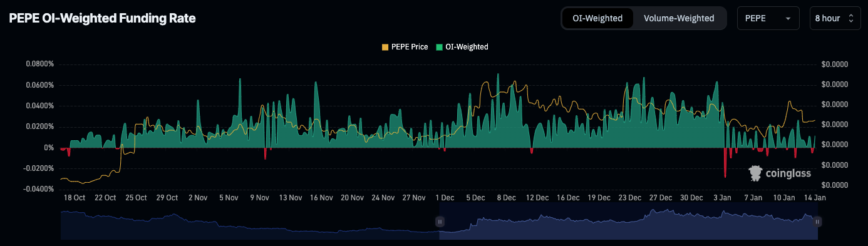The width and height of the screenshot is (868, 246).
Task: Click the 27 Nov date label
Action: click(414, 198)
